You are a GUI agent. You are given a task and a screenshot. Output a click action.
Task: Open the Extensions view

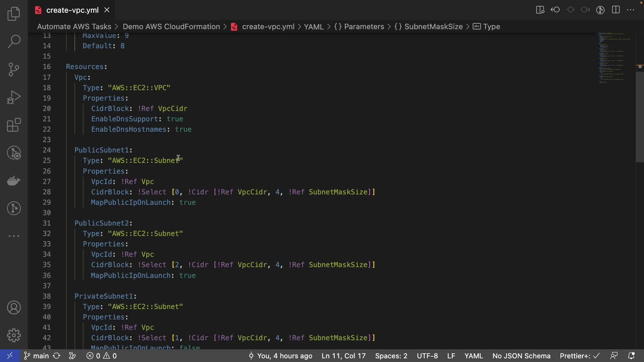14,125
